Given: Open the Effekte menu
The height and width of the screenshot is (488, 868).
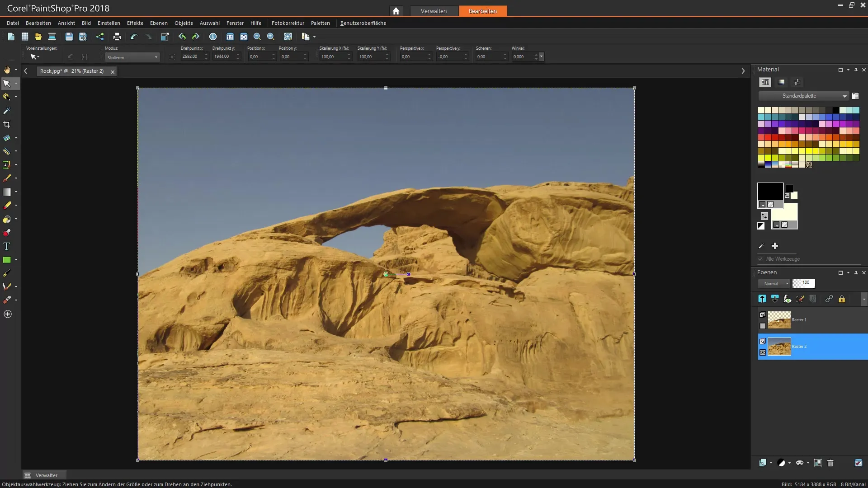Looking at the screenshot, I should pyautogui.click(x=135, y=23).
